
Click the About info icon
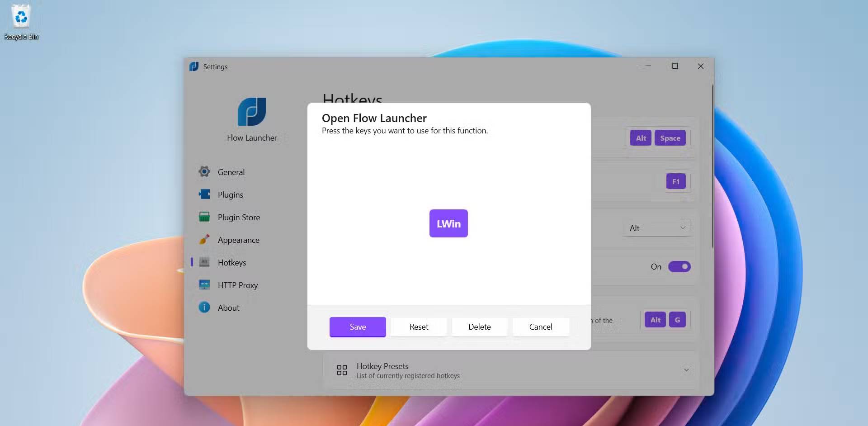click(x=204, y=308)
